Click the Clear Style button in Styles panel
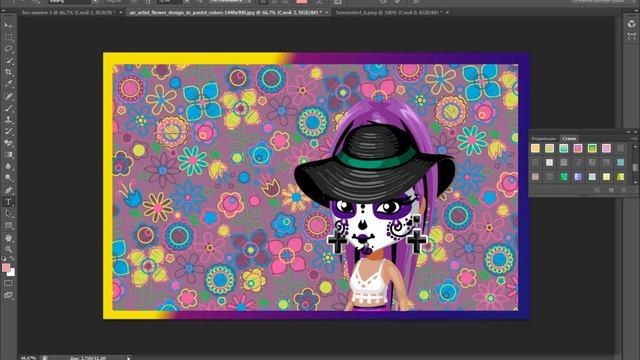 (x=597, y=190)
